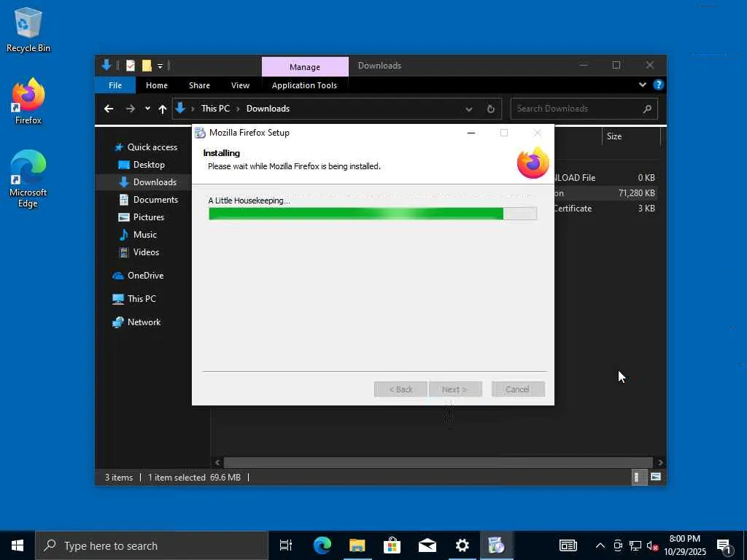Click the taskbar search box
Viewport: 747px width, 560px height.
152,545
